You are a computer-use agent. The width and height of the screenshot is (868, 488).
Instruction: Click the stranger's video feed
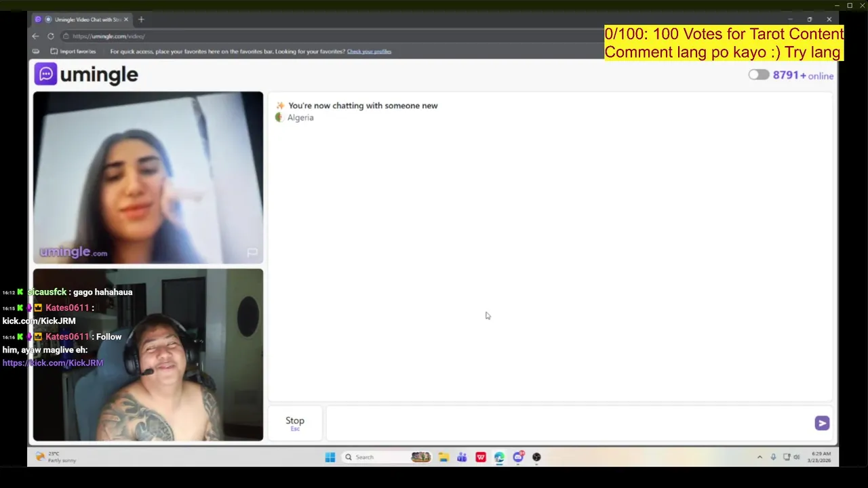(x=148, y=178)
